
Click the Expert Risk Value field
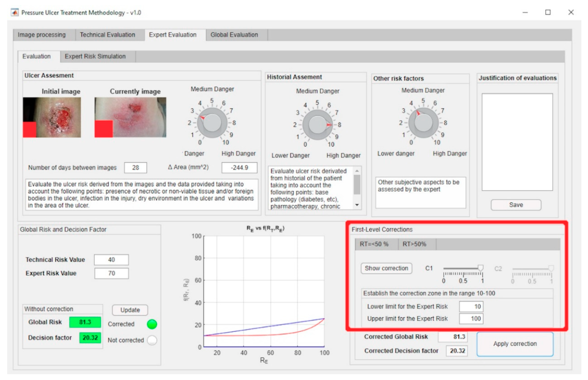click(x=111, y=273)
